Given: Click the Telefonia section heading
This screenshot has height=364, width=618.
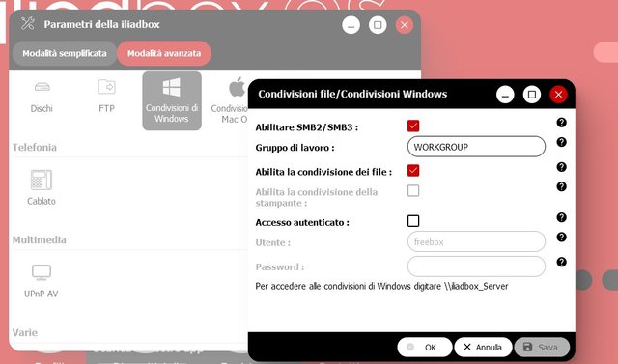Looking at the screenshot, I should click(x=35, y=148).
